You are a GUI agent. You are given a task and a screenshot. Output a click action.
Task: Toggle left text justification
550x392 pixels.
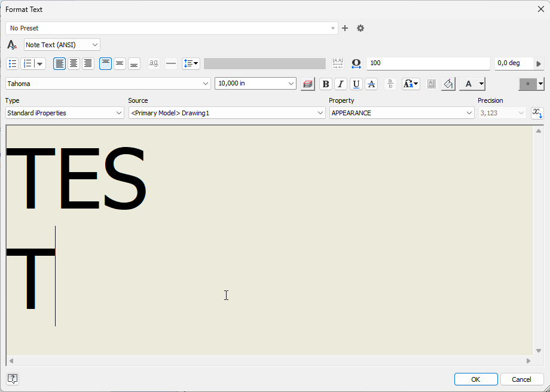coord(59,63)
